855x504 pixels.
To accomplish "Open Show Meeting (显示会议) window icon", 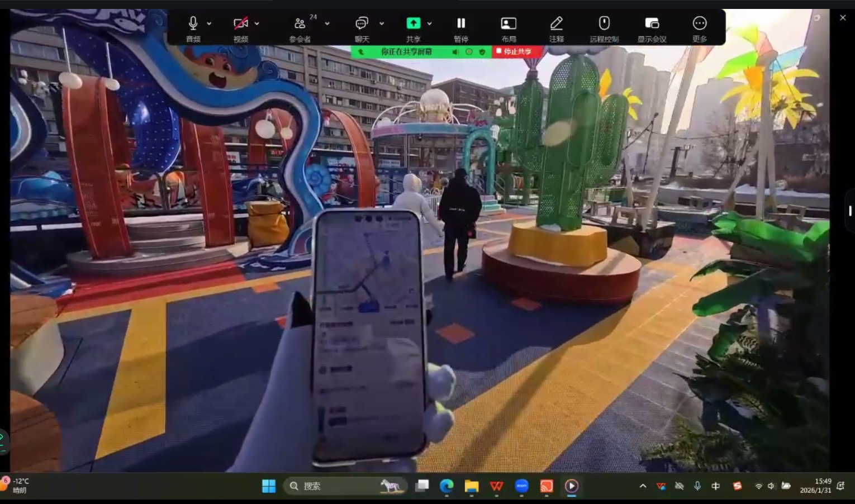I will pos(652,23).
